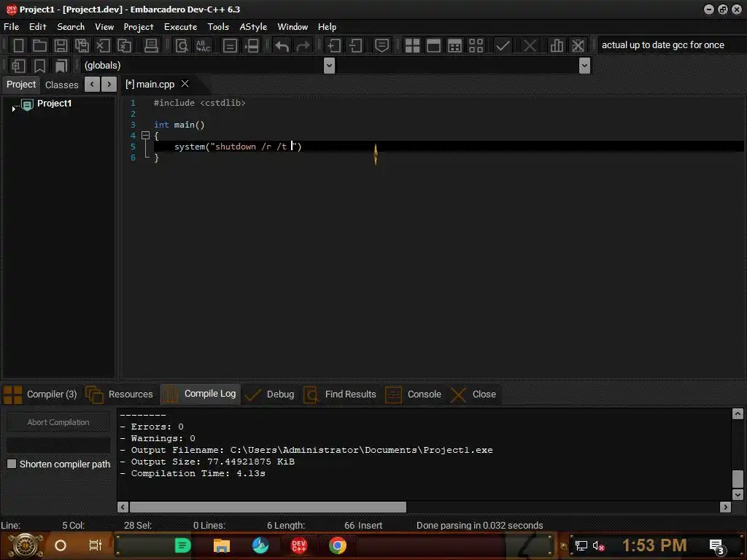Click the Profile analysis bar chart icon
The width and height of the screenshot is (747, 560).
click(557, 46)
